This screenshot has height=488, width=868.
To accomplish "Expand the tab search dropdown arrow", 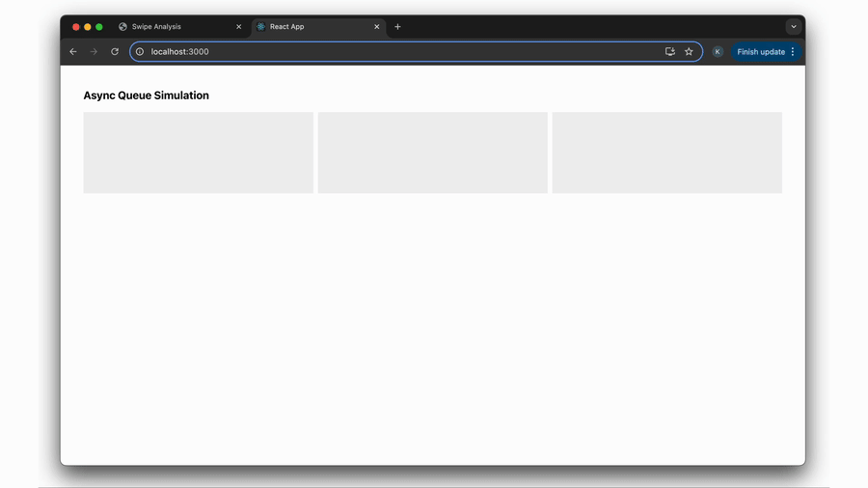I will [x=793, y=27].
